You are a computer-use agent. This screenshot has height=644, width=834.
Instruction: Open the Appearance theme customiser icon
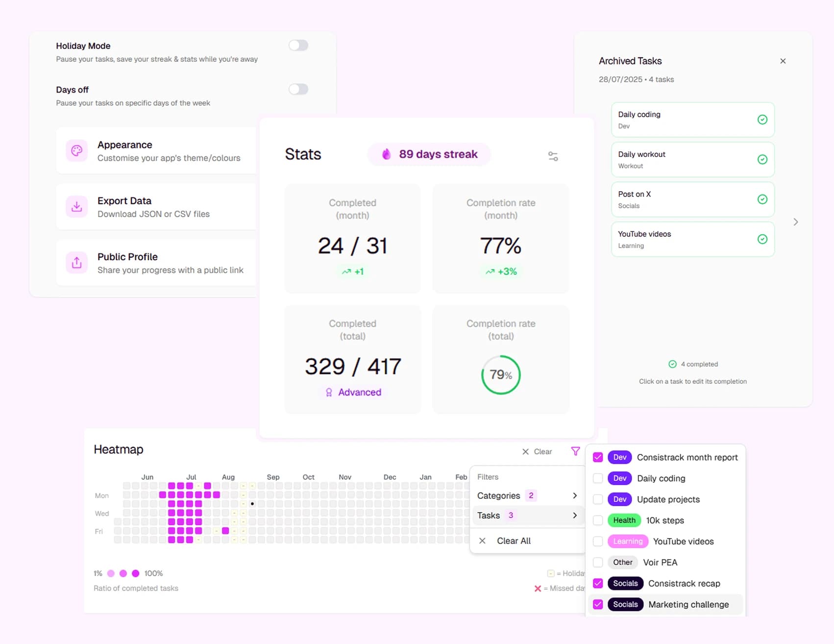coord(76,150)
